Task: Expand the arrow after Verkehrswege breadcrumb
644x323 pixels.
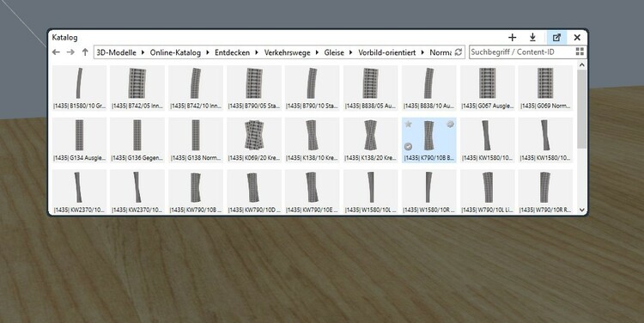Action: tap(317, 52)
